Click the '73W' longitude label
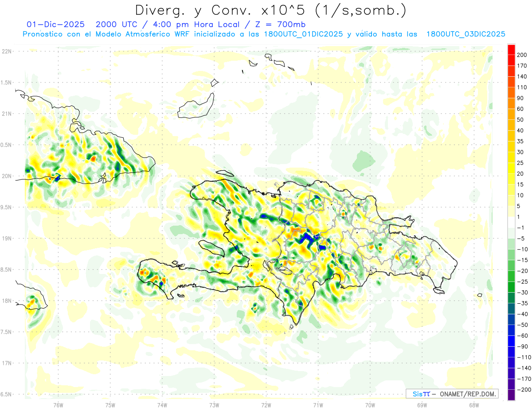 point(214,405)
